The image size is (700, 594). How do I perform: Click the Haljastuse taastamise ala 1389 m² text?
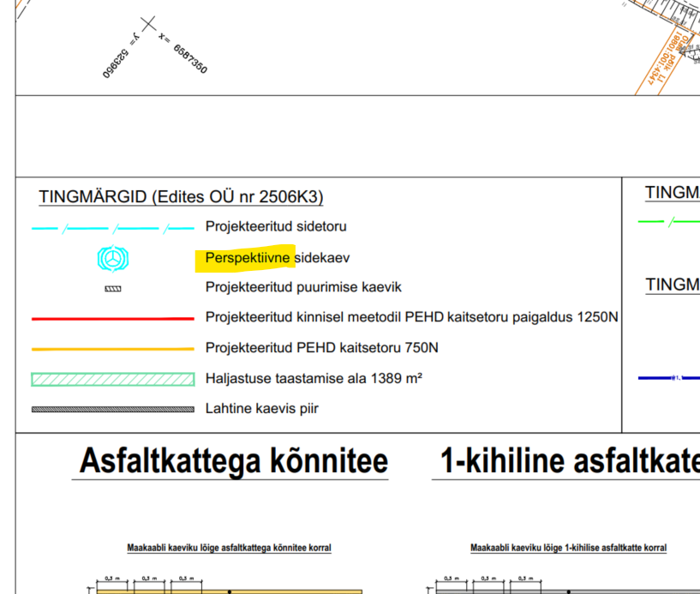313,379
